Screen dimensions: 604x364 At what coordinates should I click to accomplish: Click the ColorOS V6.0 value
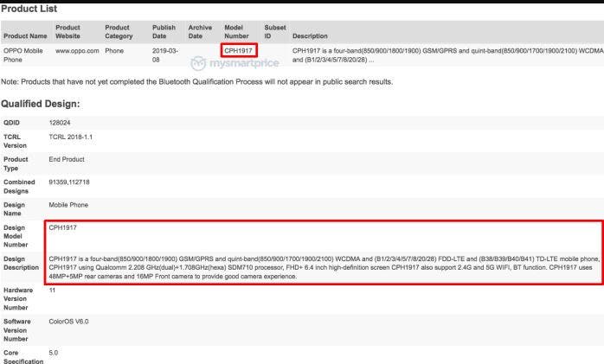[x=68, y=322]
